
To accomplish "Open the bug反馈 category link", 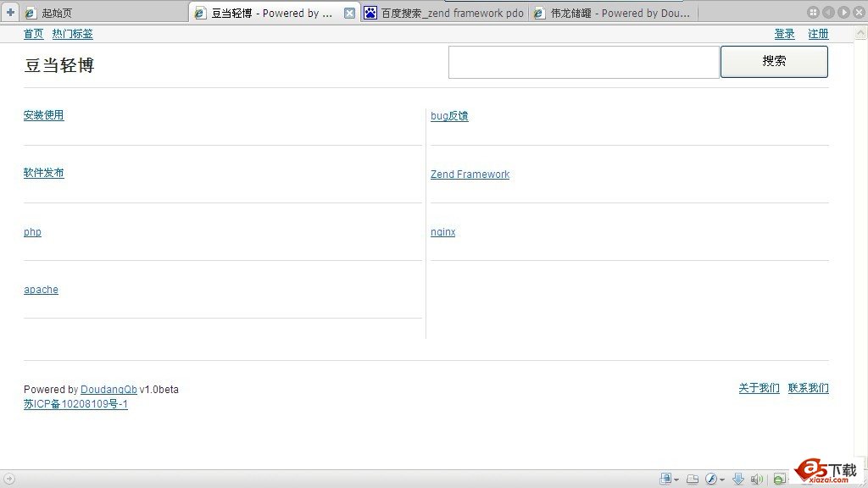I will tap(449, 115).
